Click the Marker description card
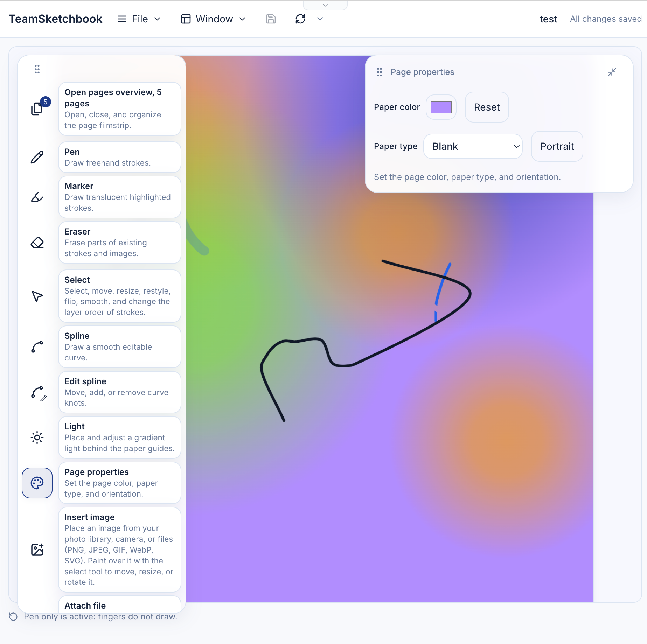Image resolution: width=647 pixels, height=644 pixels. pyautogui.click(x=120, y=197)
